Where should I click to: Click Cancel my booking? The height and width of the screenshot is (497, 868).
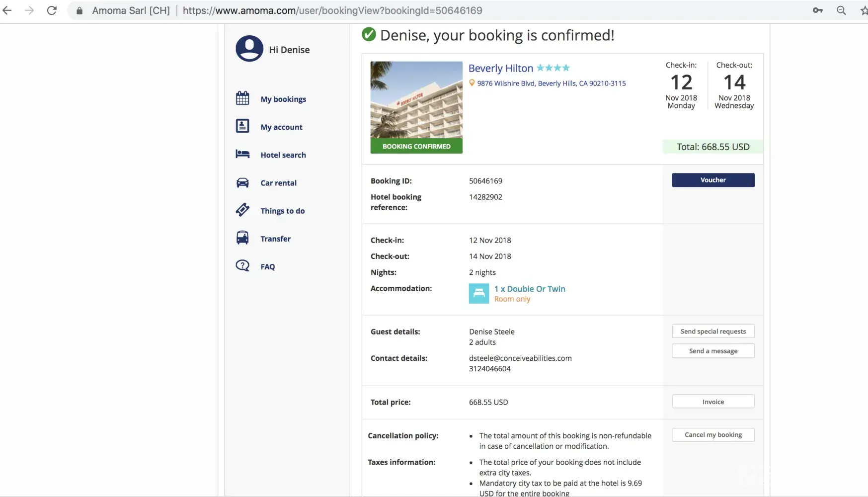click(713, 435)
